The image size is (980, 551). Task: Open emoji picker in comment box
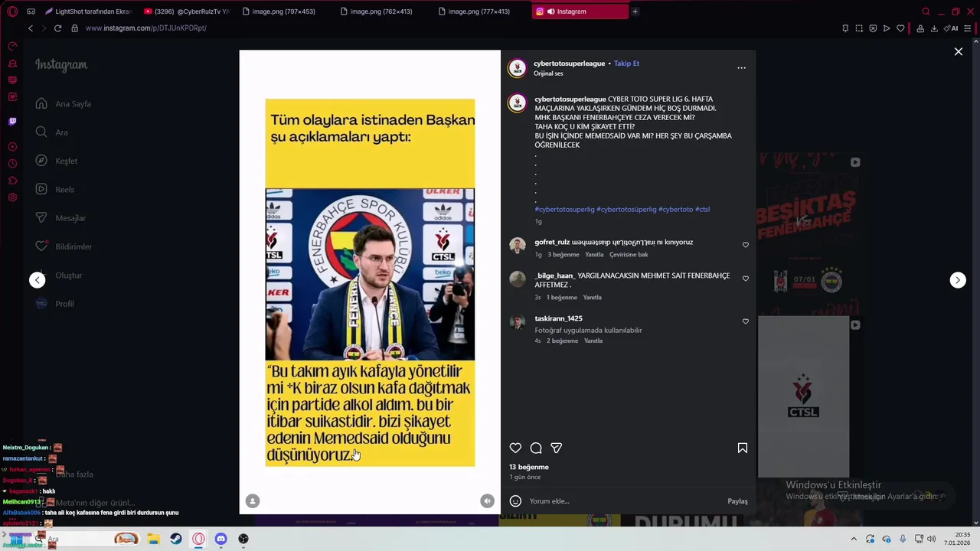pos(515,501)
